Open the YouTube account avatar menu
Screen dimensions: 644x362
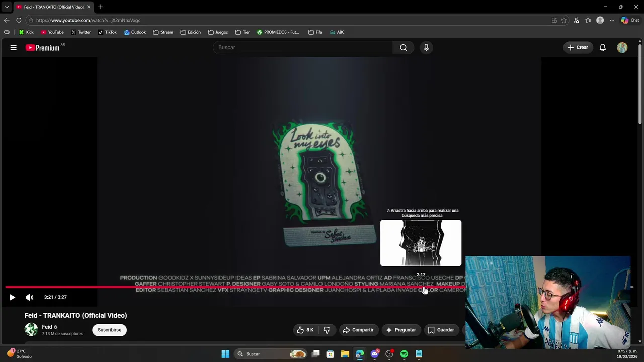[x=622, y=47]
